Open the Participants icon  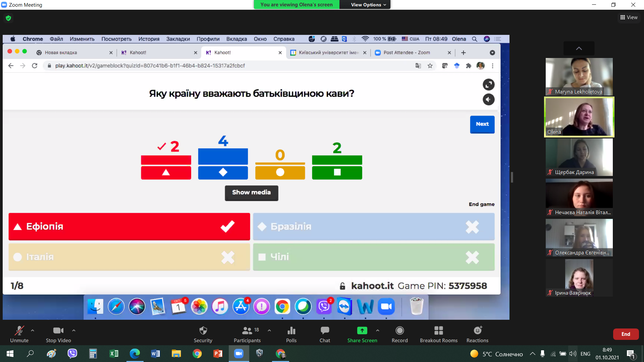(x=247, y=331)
